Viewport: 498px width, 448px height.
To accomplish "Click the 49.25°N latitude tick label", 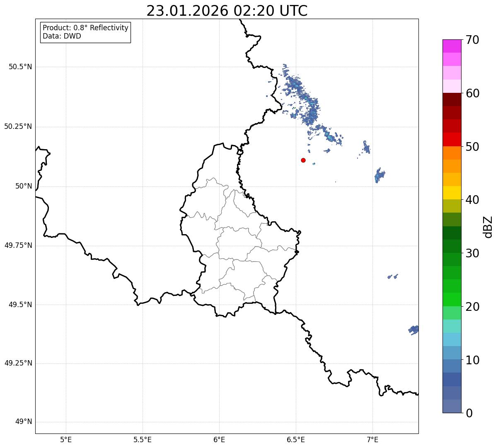I will 18,363.
